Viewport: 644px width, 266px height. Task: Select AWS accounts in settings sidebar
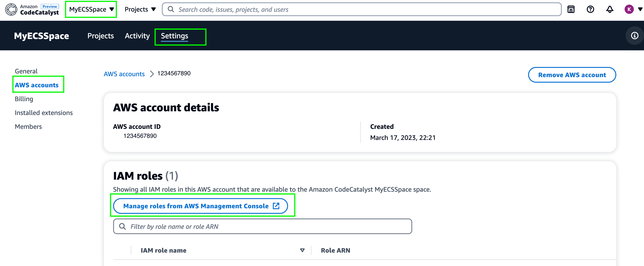click(x=36, y=85)
